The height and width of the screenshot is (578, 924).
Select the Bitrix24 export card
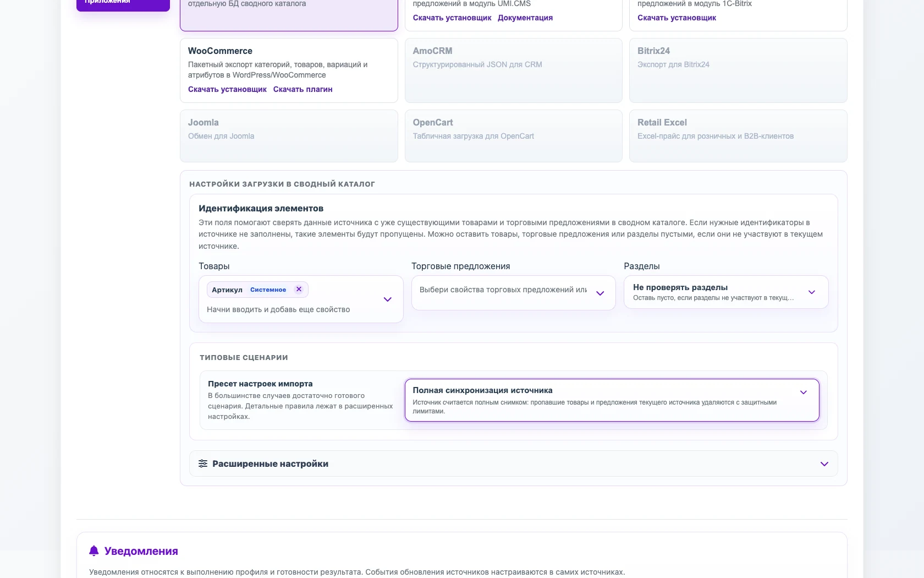tap(738, 70)
